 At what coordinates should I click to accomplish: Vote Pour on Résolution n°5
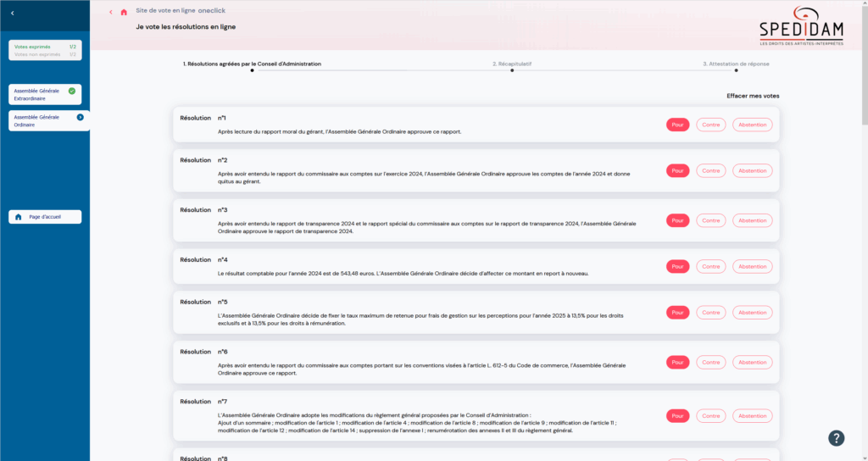[x=677, y=312]
